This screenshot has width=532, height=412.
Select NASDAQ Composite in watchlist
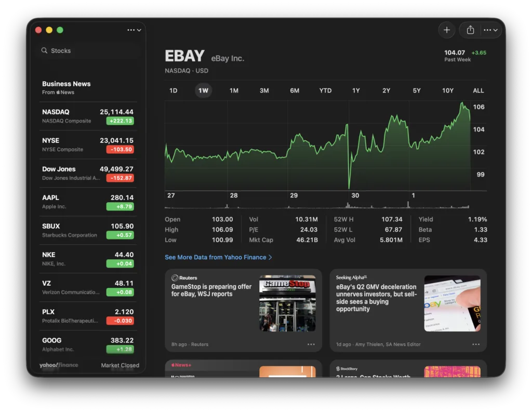[x=88, y=116]
